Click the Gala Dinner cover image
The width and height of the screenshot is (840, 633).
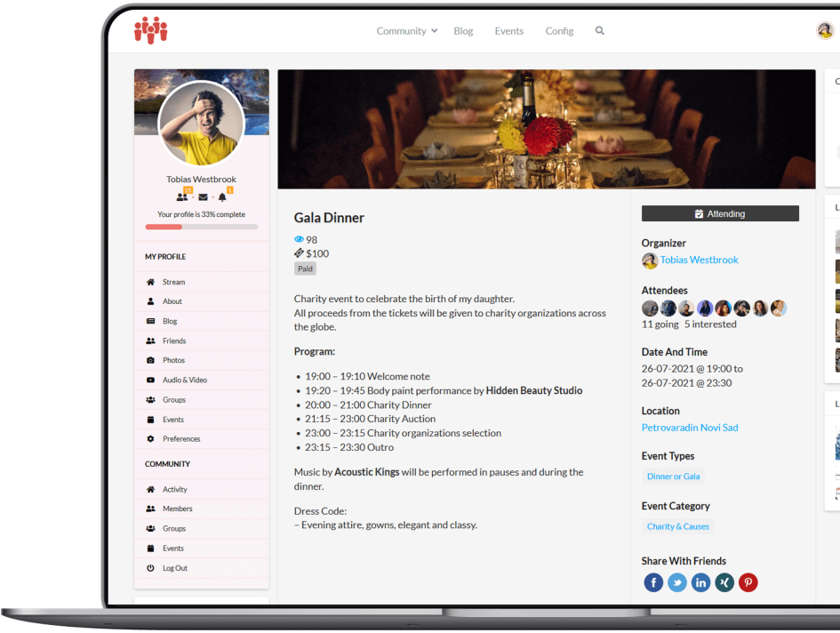pos(547,129)
